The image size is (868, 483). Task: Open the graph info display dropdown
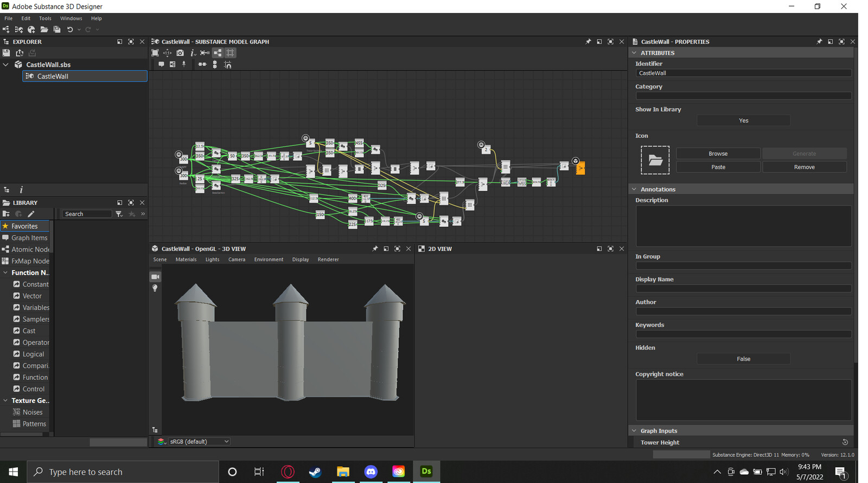pyautogui.click(x=193, y=53)
